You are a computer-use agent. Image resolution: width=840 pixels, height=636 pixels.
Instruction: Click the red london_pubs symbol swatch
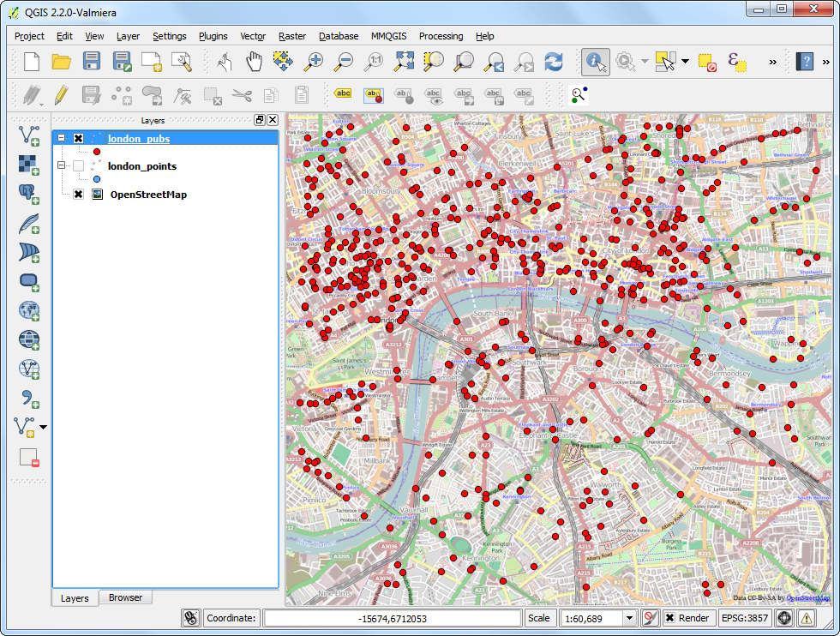pyautogui.click(x=96, y=152)
